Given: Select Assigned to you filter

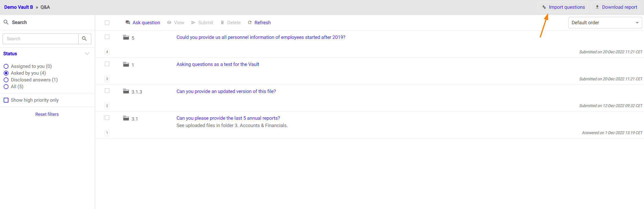Looking at the screenshot, I should (6, 66).
